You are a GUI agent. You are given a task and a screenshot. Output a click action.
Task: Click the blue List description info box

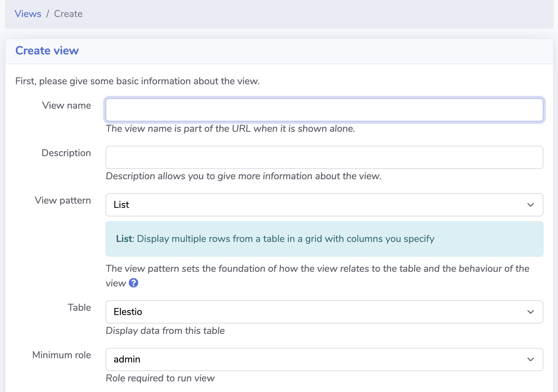point(324,239)
